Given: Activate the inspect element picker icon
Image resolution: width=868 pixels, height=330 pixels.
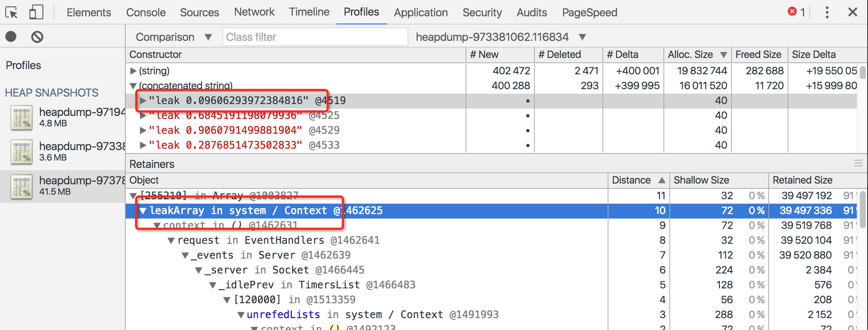Looking at the screenshot, I should coord(12,13).
